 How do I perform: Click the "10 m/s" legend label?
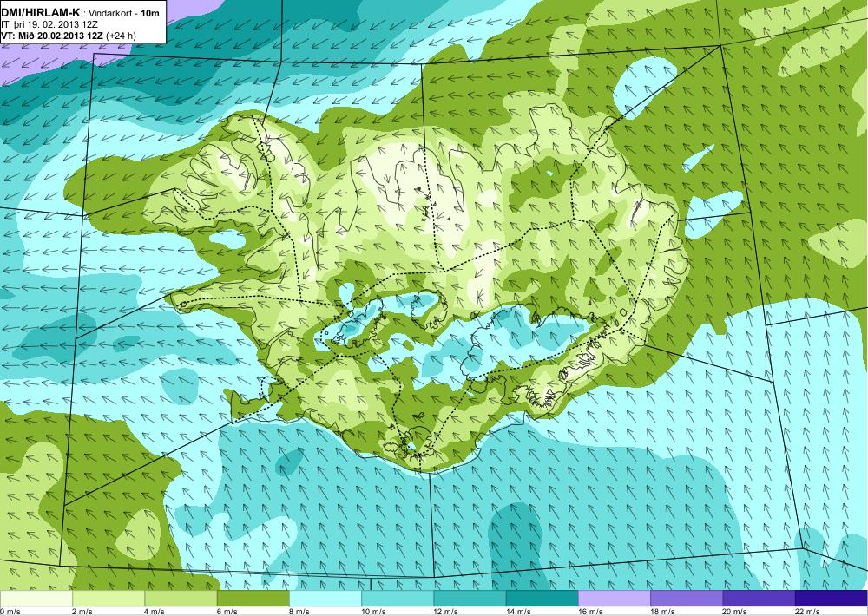(x=373, y=612)
